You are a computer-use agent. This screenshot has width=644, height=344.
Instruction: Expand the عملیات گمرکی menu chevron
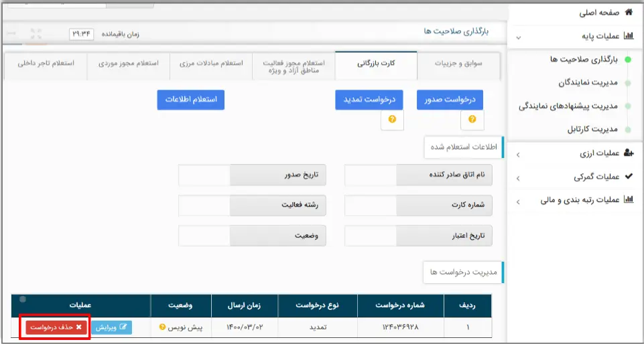pos(518,178)
